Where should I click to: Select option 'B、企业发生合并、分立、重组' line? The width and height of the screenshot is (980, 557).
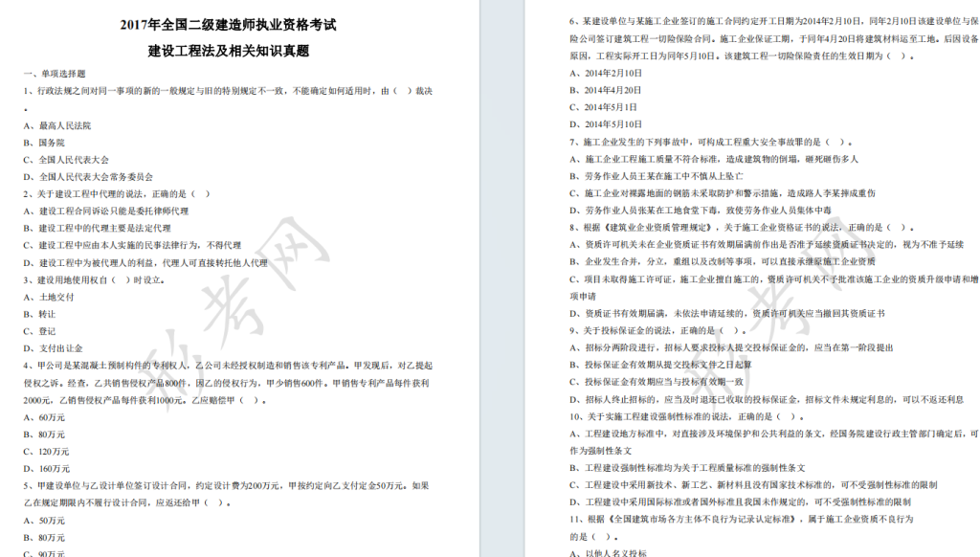[x=722, y=262]
